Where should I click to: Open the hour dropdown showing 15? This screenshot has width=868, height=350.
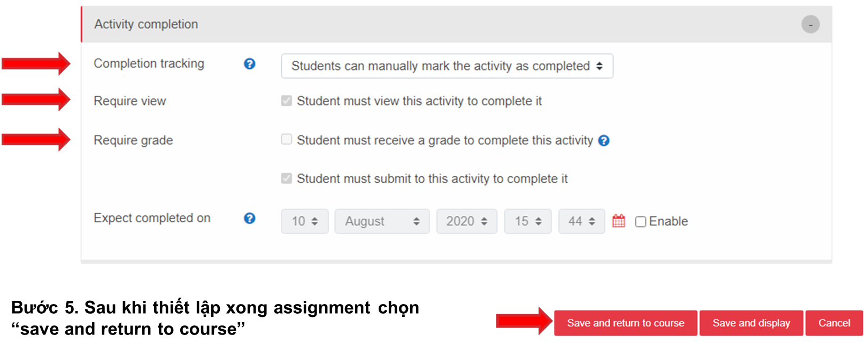(527, 221)
